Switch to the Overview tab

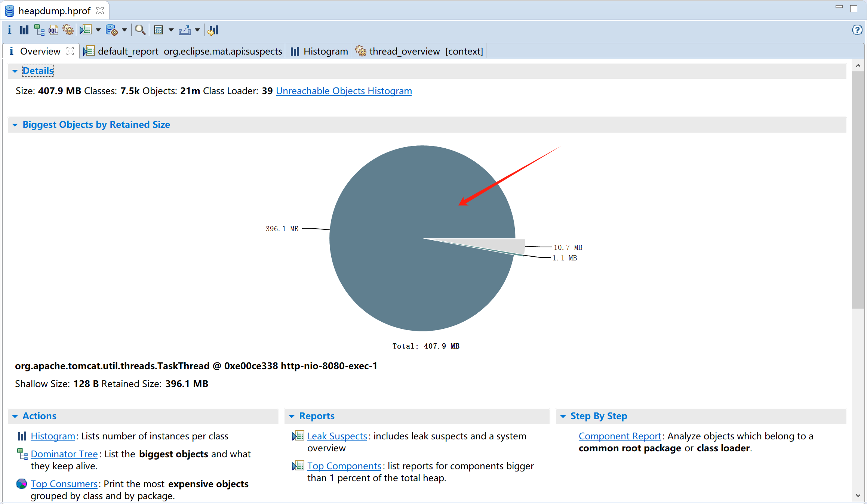coord(40,51)
